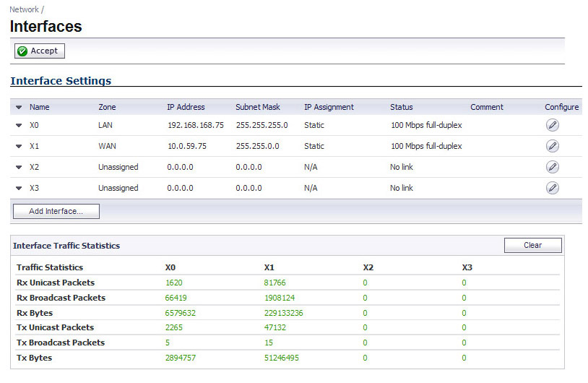Click the Rx Bytes value 6579632
This screenshot has width=588, height=383.
tap(181, 313)
